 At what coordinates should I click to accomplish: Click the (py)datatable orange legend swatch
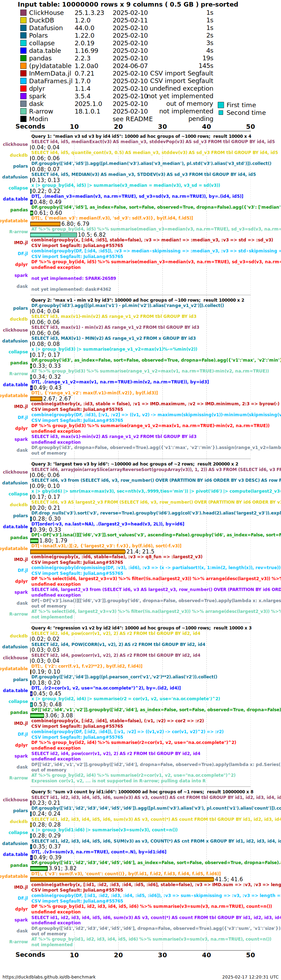pos(23,66)
